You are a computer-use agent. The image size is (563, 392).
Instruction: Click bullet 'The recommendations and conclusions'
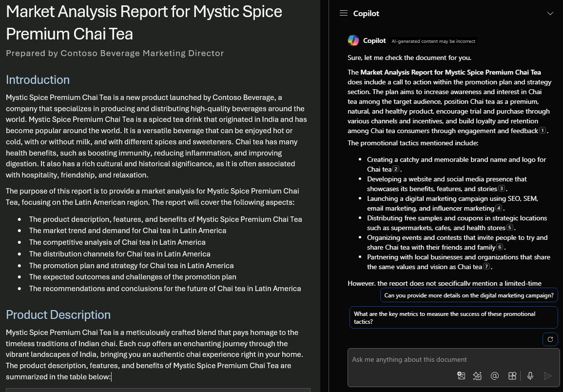click(165, 288)
